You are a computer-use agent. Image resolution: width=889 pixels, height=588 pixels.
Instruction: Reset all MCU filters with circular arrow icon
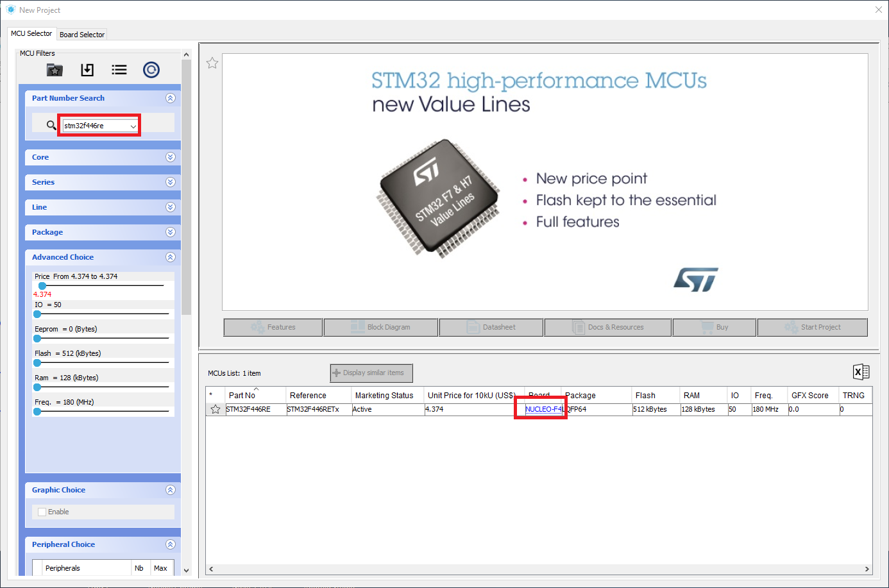pyautogui.click(x=151, y=70)
